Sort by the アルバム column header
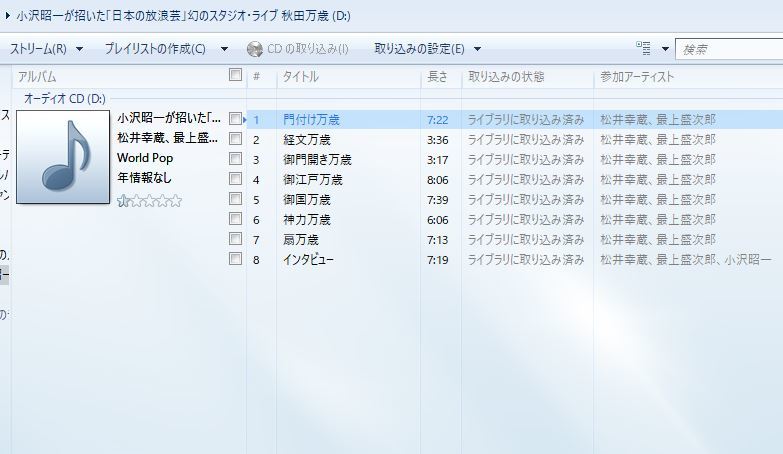Viewport: 783px width, 454px height. click(x=37, y=77)
